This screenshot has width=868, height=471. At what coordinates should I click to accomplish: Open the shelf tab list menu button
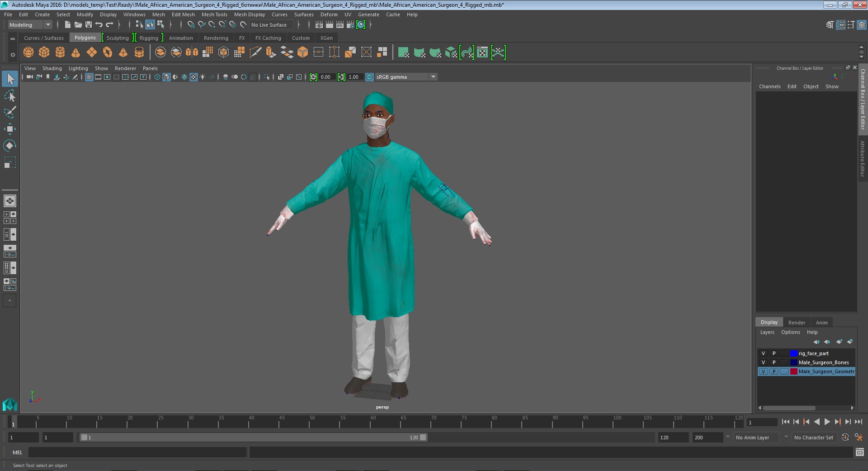point(13,39)
